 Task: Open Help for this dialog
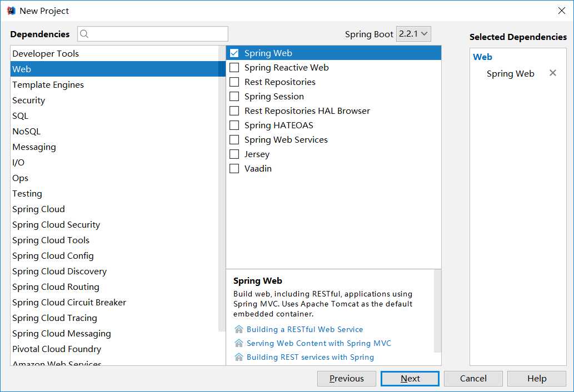[536, 379]
